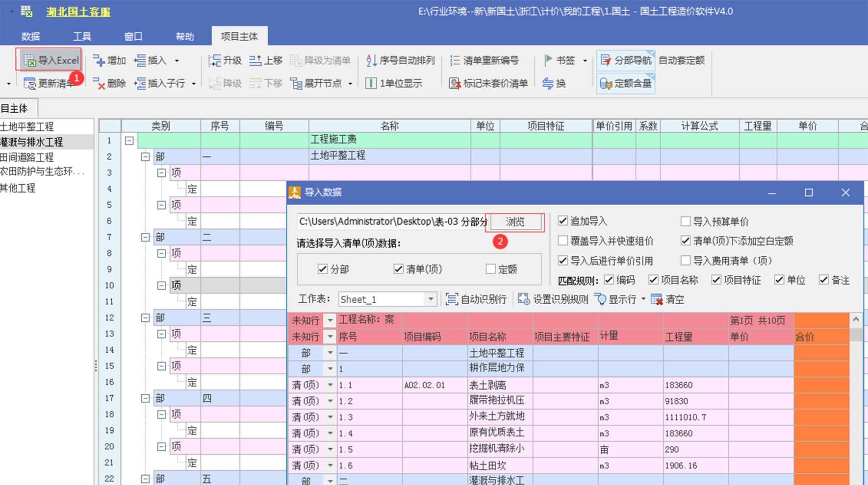Click the 序号自动排列 sort icon
Viewport: 868px width, 485px height.
point(372,60)
